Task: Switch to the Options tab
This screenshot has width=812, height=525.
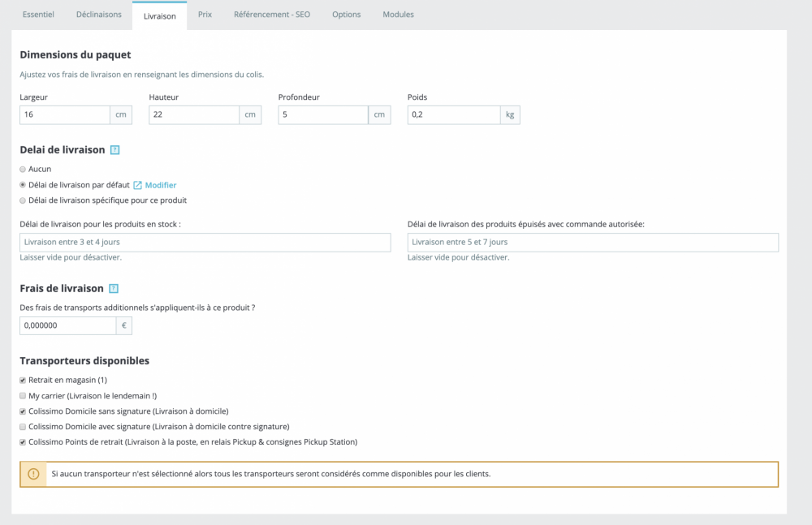Action: [x=347, y=15]
